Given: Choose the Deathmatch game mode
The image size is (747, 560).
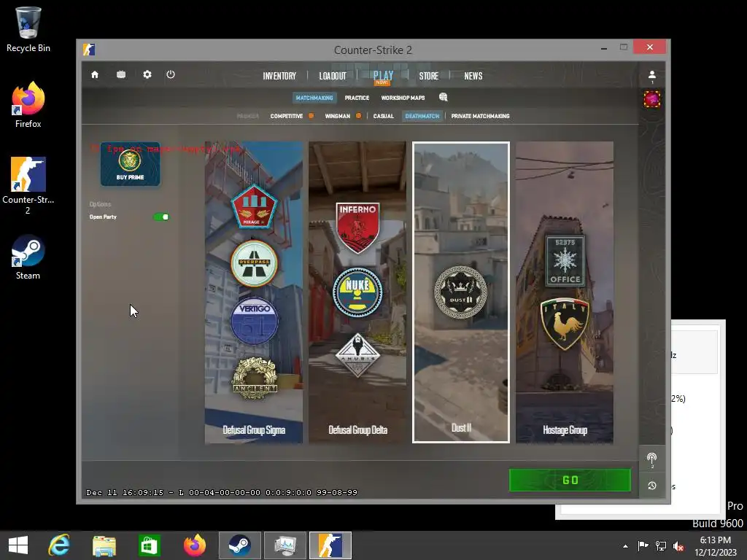Looking at the screenshot, I should coord(422,116).
